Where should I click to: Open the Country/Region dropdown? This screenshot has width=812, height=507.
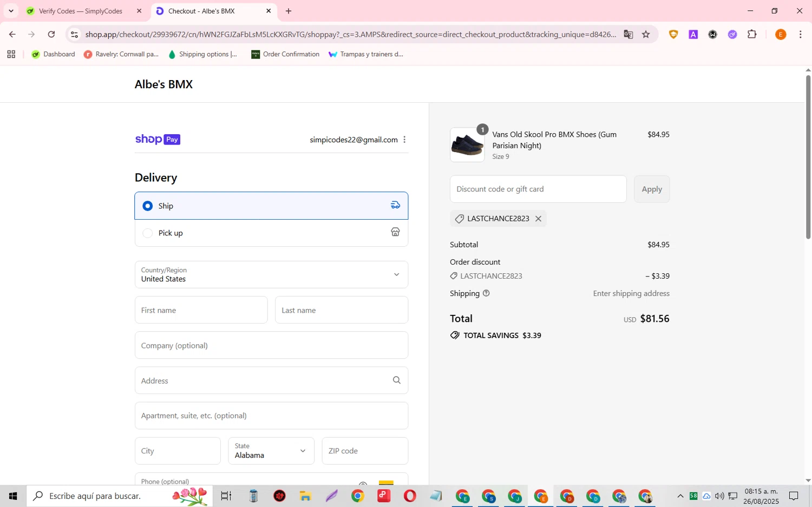tap(271, 275)
